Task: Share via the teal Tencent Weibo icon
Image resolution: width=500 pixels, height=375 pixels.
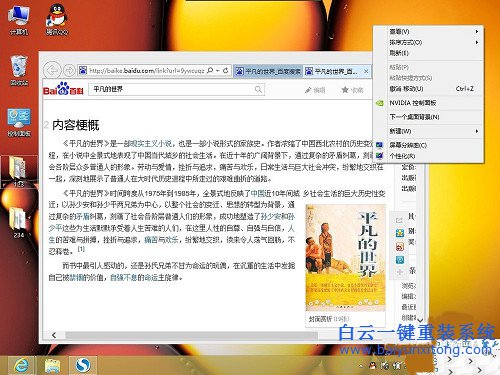Action: tap(400, 260)
